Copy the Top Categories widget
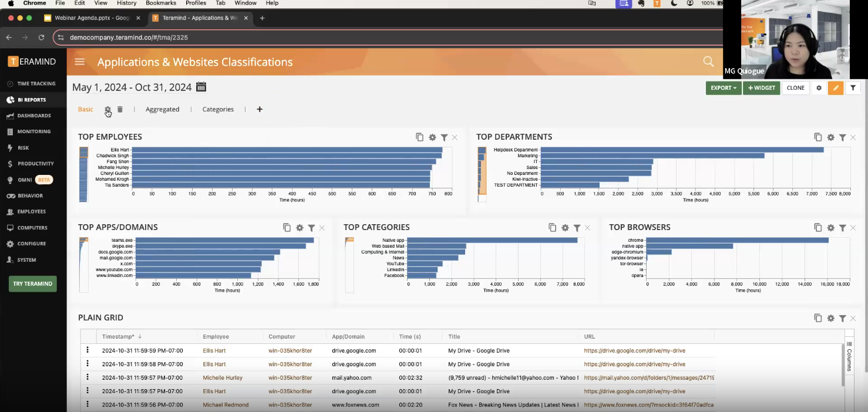Image resolution: width=868 pixels, height=412 pixels. pyautogui.click(x=552, y=227)
